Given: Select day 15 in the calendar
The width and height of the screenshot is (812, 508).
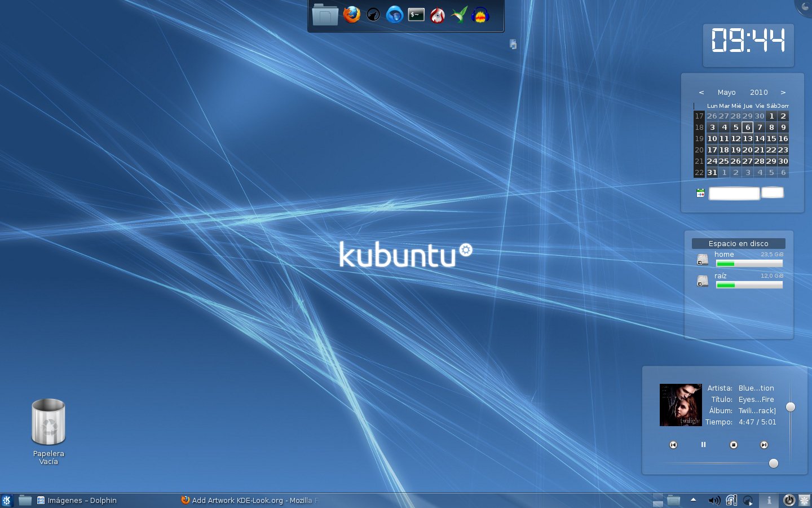Looking at the screenshot, I should tap(771, 138).
